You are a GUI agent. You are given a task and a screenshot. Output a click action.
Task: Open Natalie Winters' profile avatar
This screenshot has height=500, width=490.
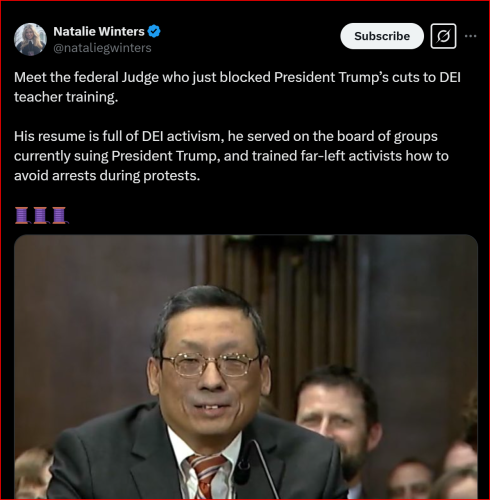click(30, 39)
